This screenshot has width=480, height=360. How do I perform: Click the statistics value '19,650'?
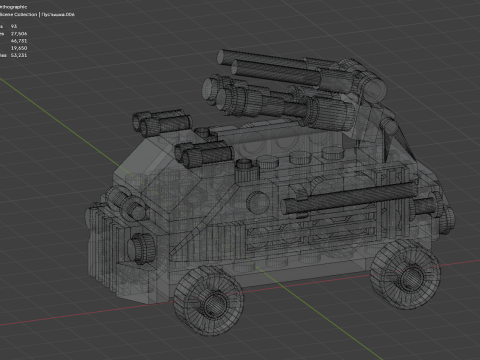point(19,48)
